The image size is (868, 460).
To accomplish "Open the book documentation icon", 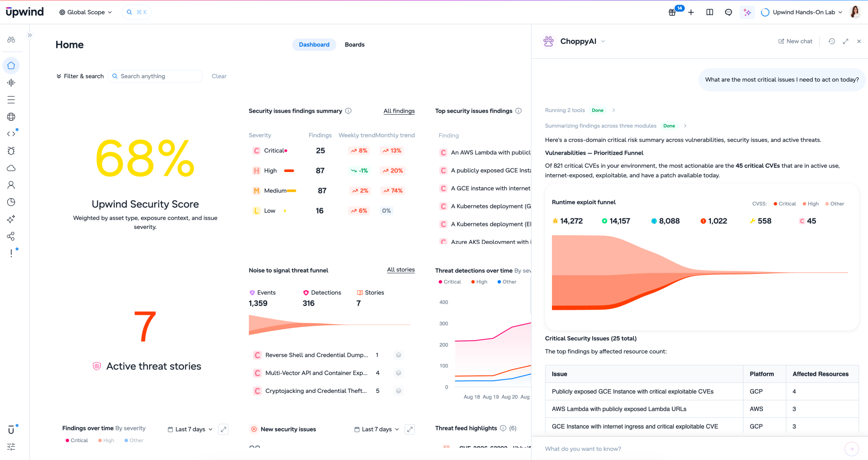I will pos(710,12).
